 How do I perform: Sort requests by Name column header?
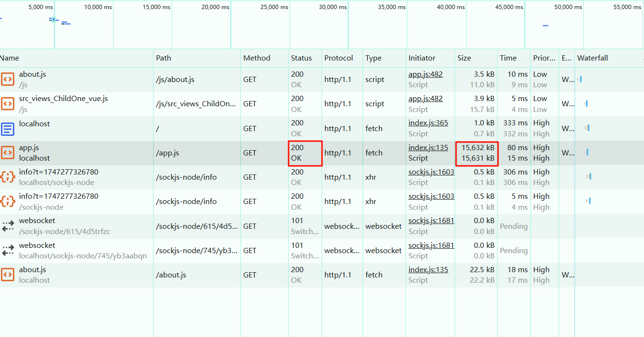(x=10, y=58)
